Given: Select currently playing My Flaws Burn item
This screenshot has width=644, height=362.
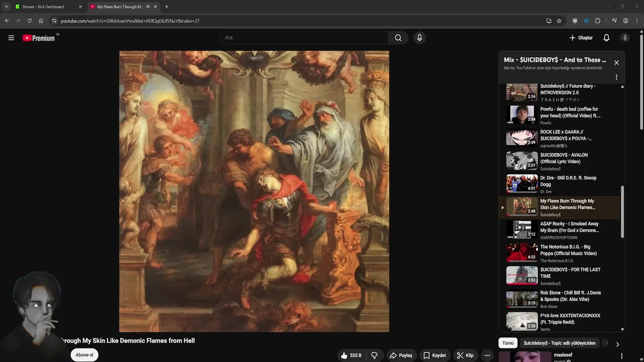Looking at the screenshot, I should click(x=559, y=207).
